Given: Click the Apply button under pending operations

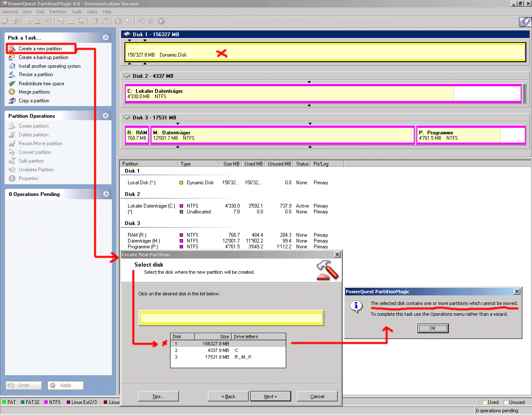Looking at the screenshot, I should pyautogui.click(x=66, y=385).
